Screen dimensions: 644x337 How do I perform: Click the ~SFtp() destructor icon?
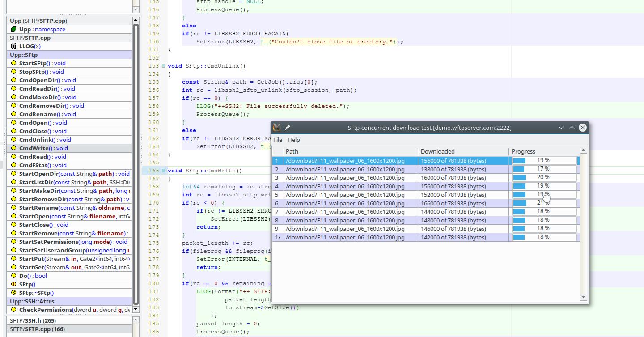tap(13, 293)
